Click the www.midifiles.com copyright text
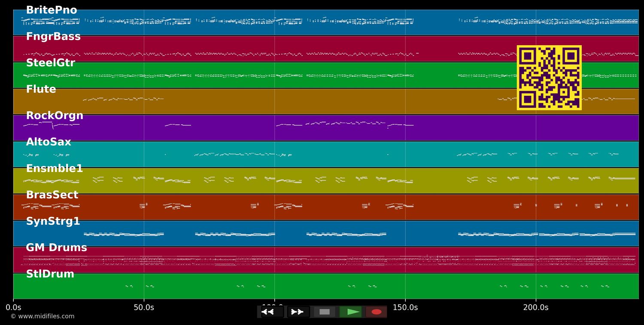The height and width of the screenshot is (325, 644). coord(43,316)
